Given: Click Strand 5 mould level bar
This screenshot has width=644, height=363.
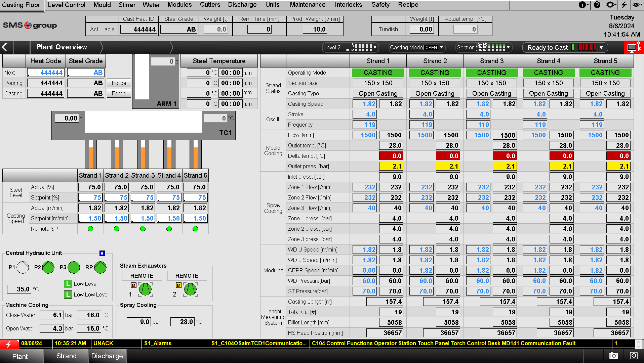Looking at the screenshot, I should [195, 154].
